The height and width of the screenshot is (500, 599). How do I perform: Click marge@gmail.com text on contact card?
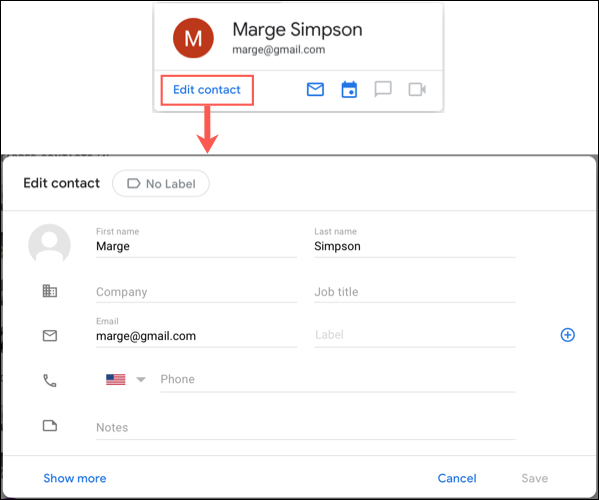278,50
